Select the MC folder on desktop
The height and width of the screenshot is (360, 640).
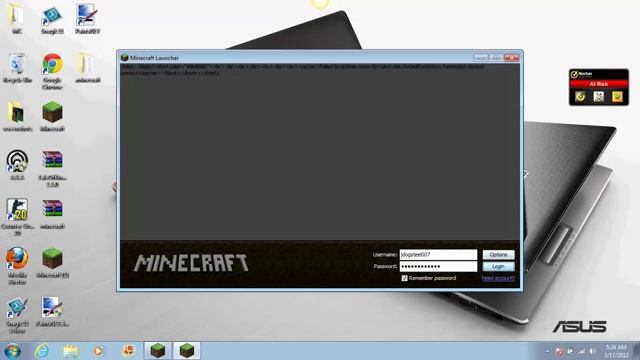(17, 18)
